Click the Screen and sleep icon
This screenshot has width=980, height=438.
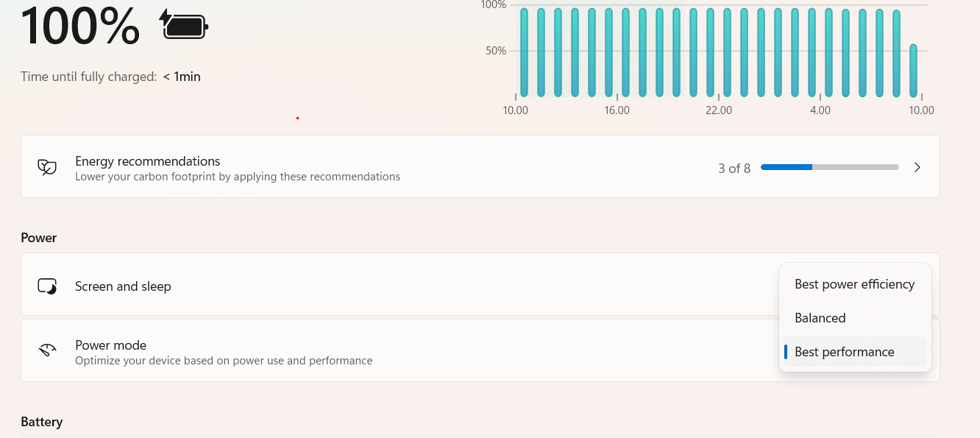(x=47, y=286)
